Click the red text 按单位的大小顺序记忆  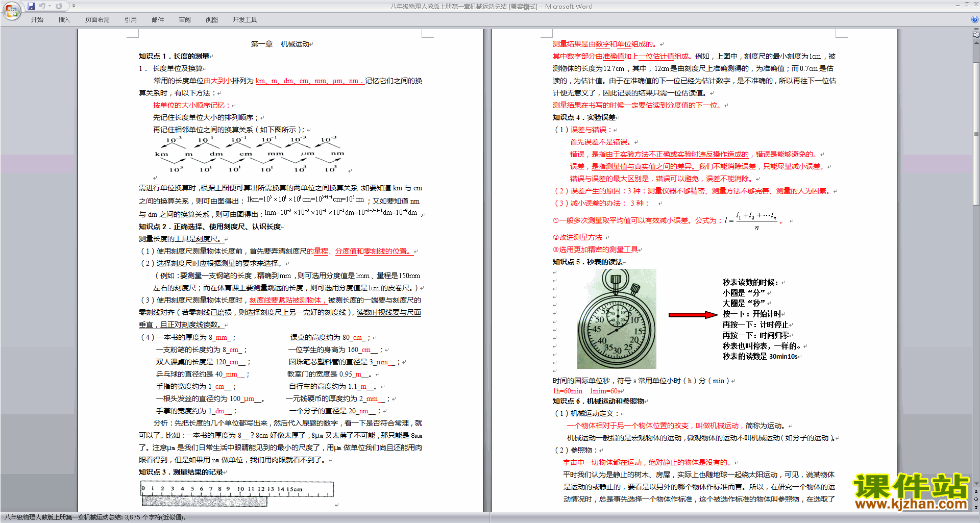click(191, 105)
